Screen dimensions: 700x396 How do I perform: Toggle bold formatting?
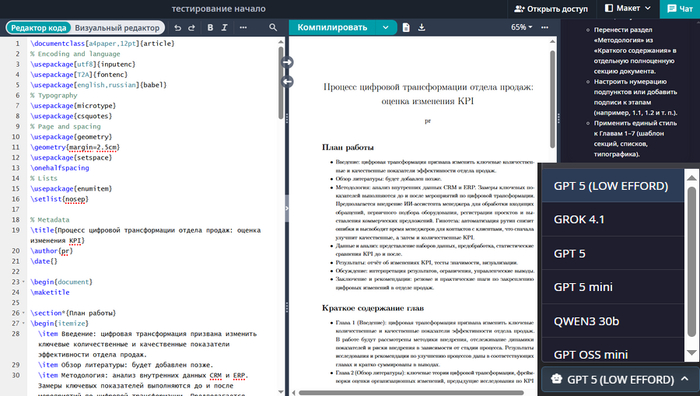tap(210, 28)
